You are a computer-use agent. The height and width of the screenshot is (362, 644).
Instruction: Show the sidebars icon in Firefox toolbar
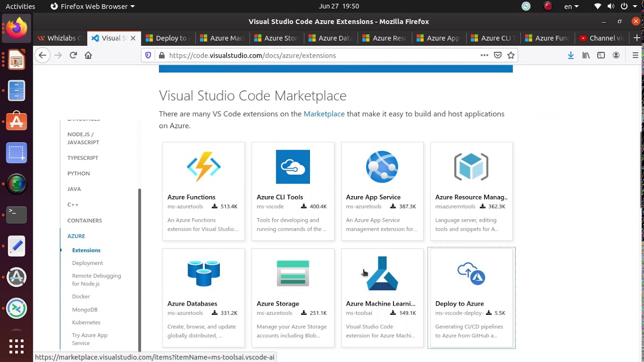(x=601, y=55)
